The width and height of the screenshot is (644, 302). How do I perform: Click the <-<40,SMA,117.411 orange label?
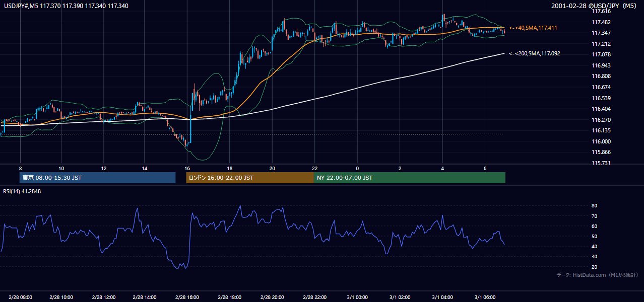point(533,28)
